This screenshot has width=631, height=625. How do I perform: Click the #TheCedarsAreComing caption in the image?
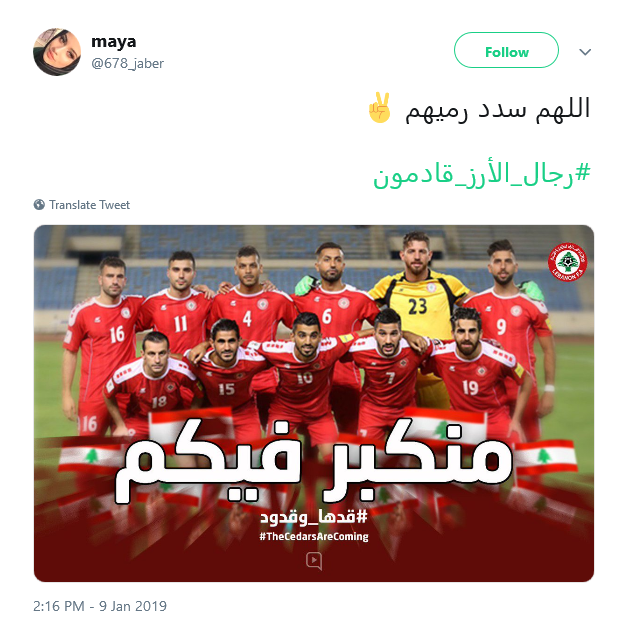pyautogui.click(x=314, y=536)
